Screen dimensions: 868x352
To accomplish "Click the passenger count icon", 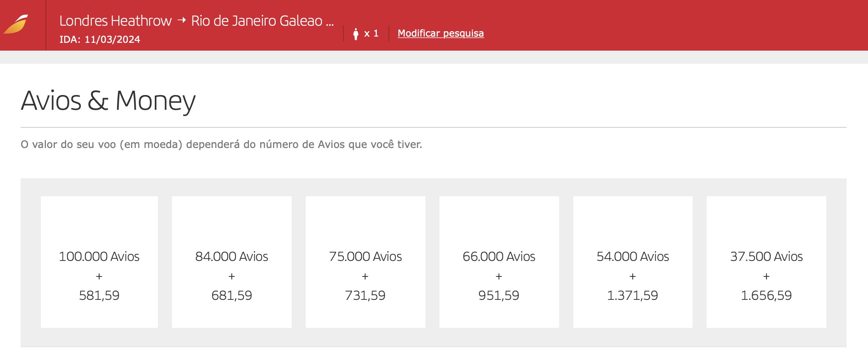I will pos(355,34).
